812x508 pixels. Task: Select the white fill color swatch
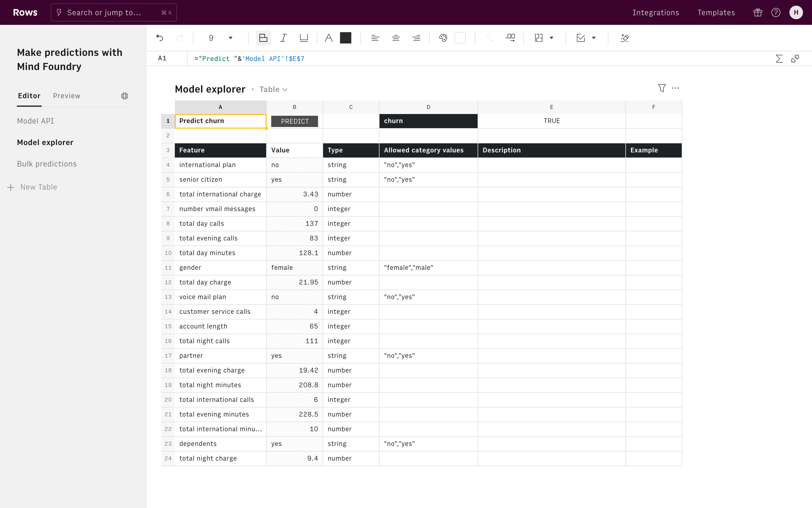pyautogui.click(x=460, y=38)
